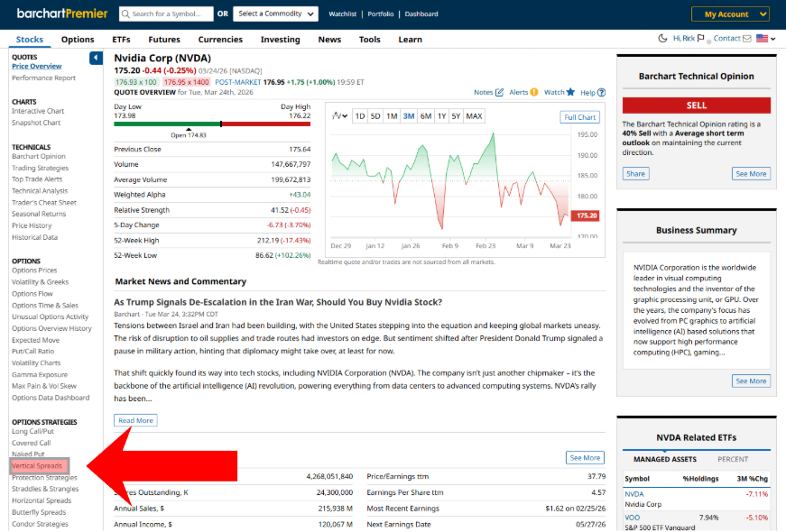Screen dimensions: 786x532
Task: Open Help via the question mark icon
Action: [601, 92]
